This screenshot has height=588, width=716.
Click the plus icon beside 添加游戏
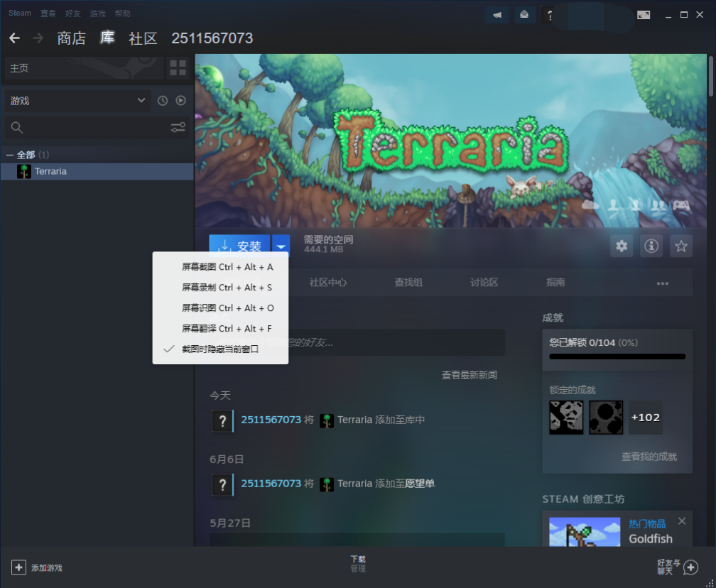point(18,567)
